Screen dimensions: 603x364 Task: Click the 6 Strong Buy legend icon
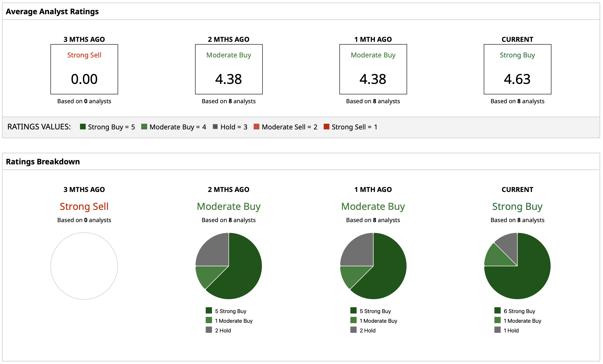pyautogui.click(x=497, y=310)
